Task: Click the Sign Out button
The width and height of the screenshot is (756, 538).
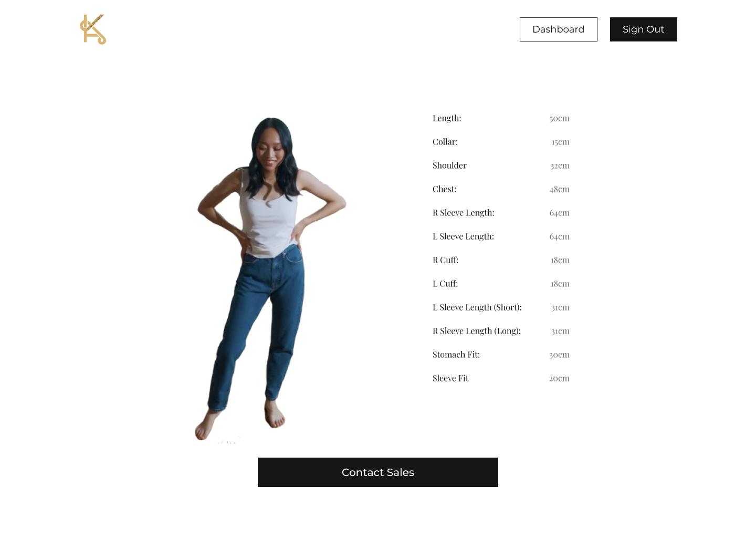Action: pos(643,29)
